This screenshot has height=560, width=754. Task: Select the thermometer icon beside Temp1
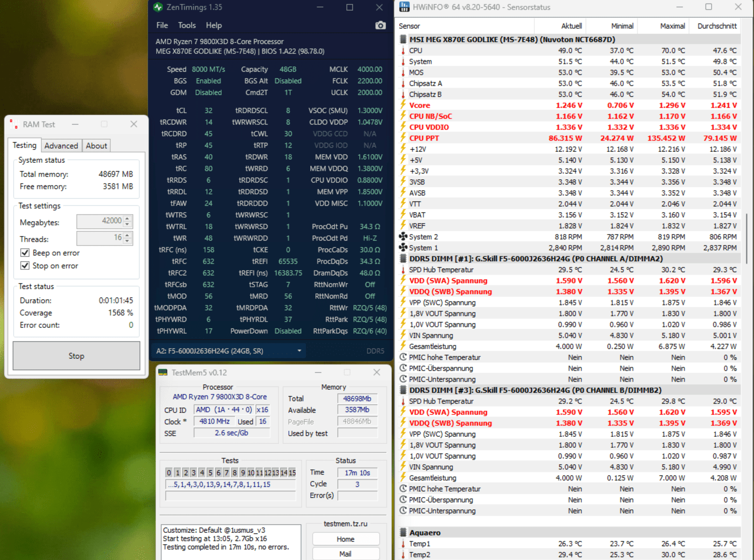coord(403,544)
